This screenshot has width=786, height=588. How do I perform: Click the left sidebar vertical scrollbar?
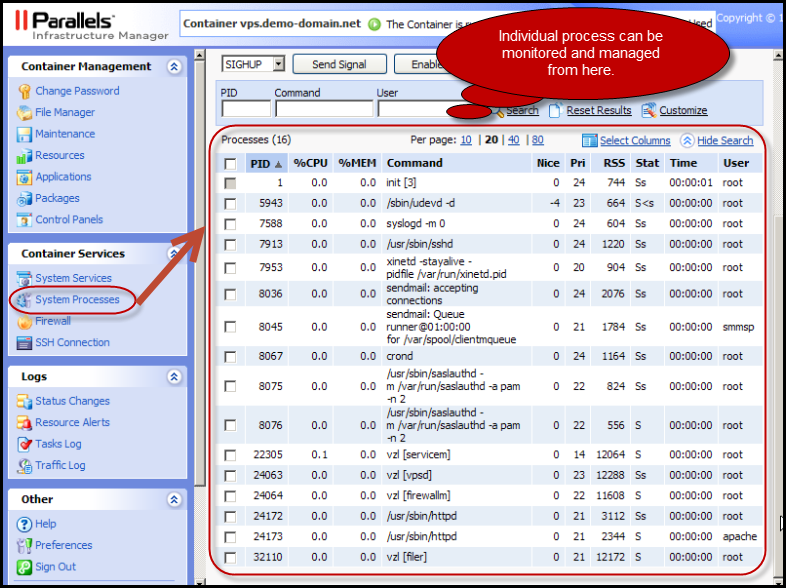click(200, 271)
